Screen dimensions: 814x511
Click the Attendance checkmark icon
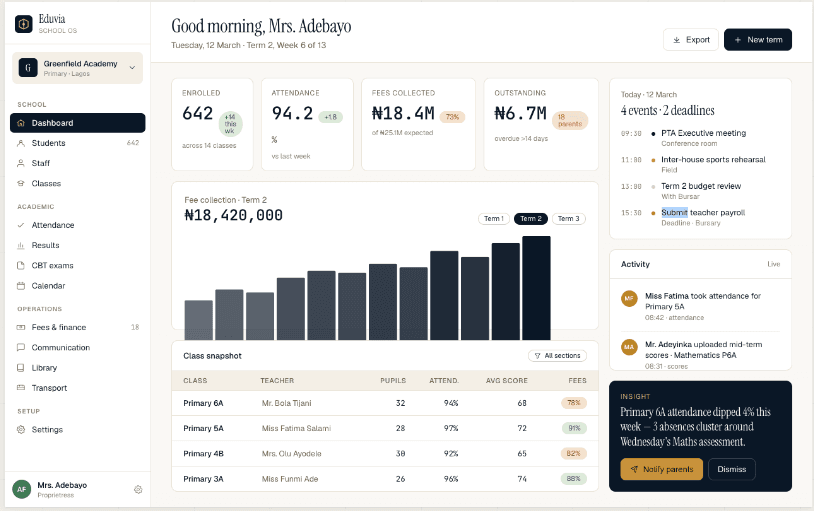coord(21,225)
